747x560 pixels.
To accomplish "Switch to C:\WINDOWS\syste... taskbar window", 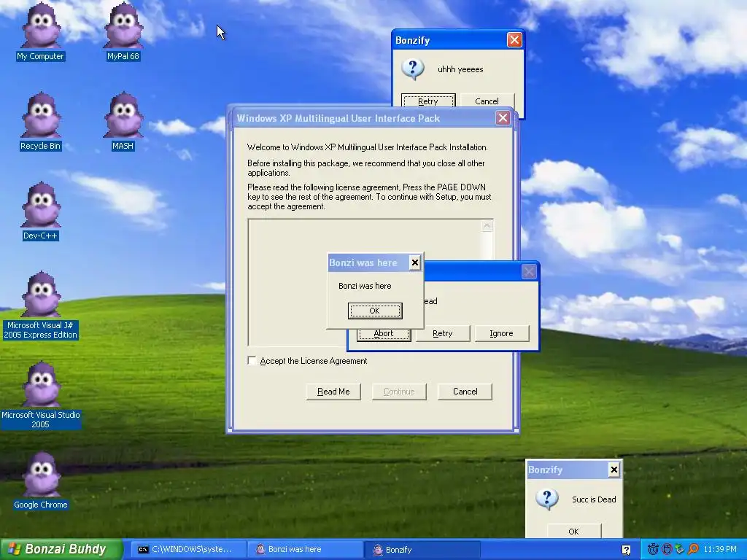I will pyautogui.click(x=189, y=550).
